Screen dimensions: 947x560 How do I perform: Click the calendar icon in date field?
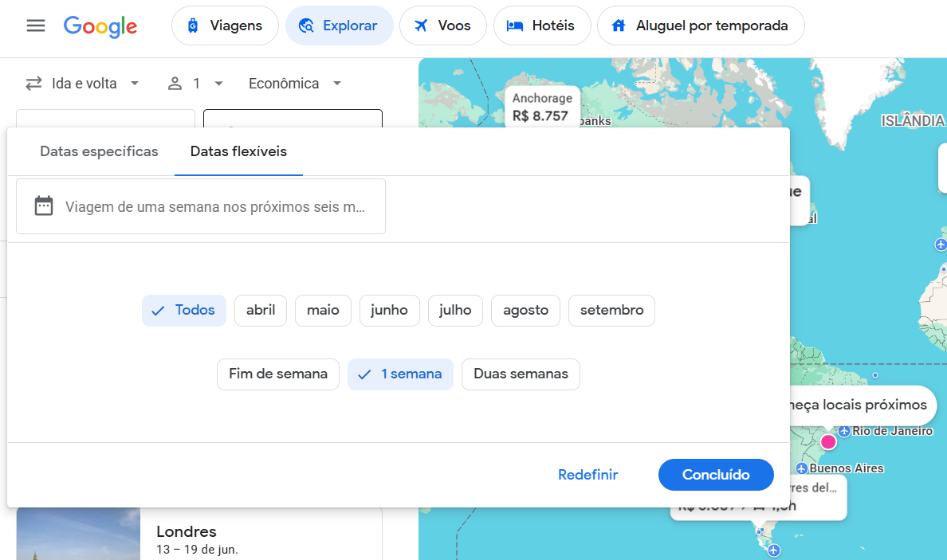(x=44, y=206)
